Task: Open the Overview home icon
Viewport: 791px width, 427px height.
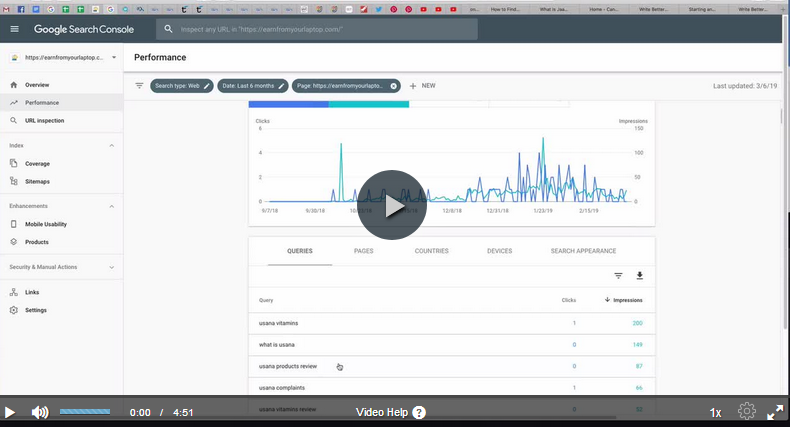Action: [x=14, y=85]
